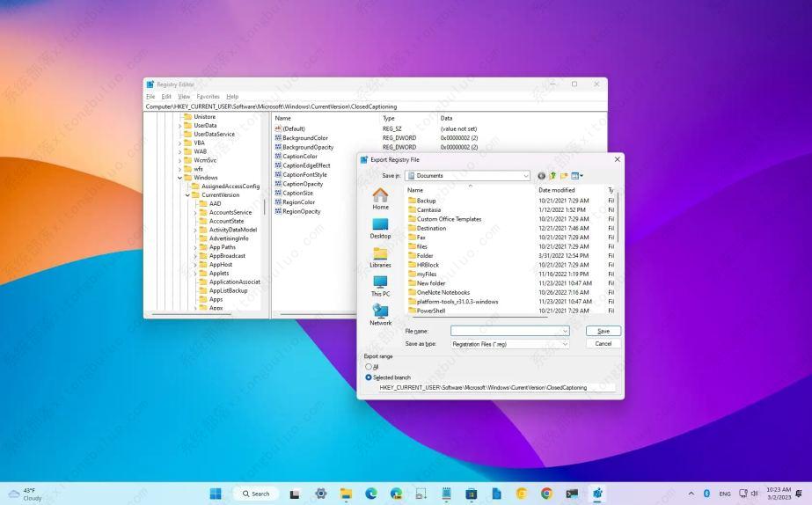Viewport: 812px width, 505px height.
Task: Select the CaptionFontStyle registry value
Action: click(304, 174)
